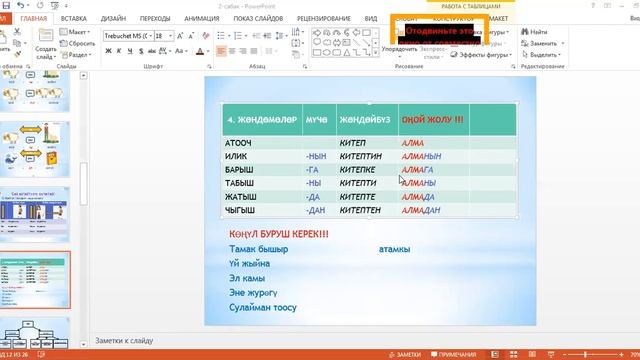Switch to the ВИД tab
This screenshot has height=360, width=640.
point(371,18)
